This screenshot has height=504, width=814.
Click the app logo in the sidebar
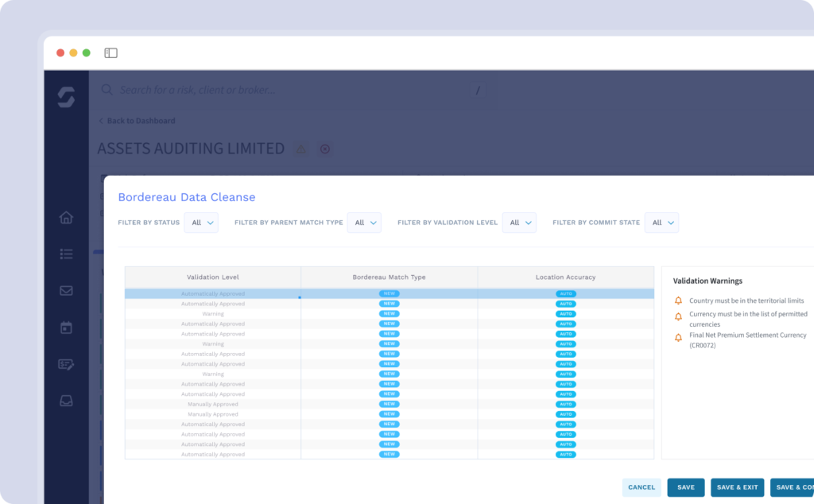[66, 97]
